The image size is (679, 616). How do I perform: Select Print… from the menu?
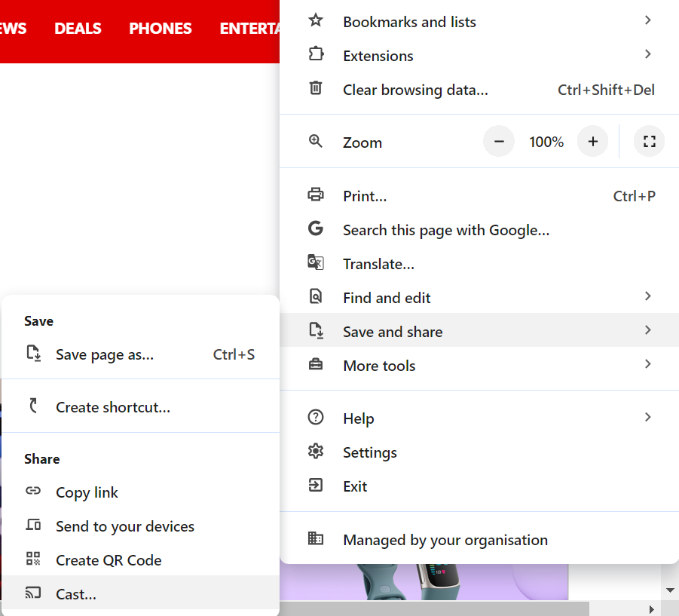(479, 195)
